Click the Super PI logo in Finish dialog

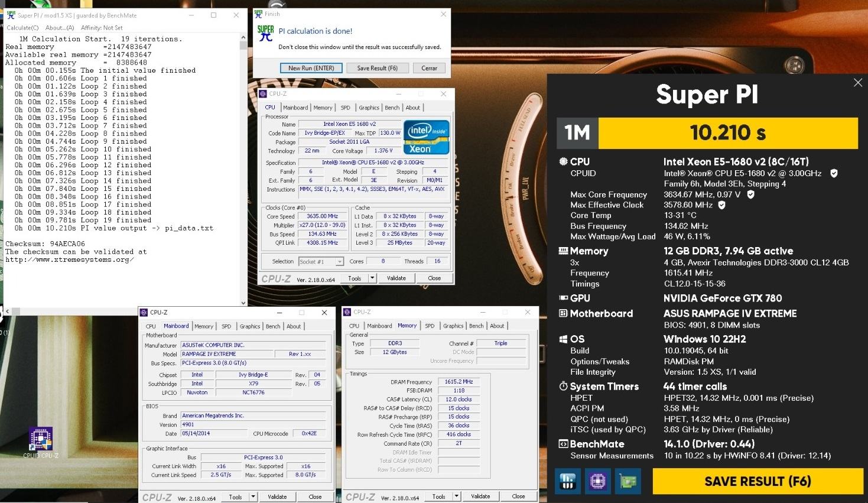tap(265, 33)
